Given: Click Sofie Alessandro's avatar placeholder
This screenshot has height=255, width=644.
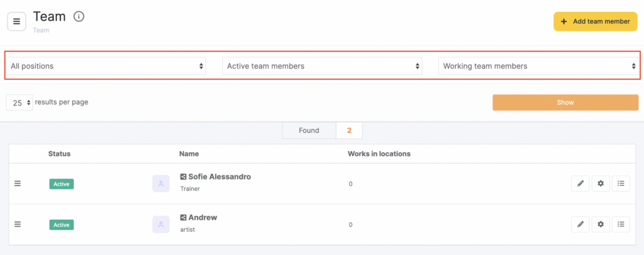Looking at the screenshot, I should point(161,183).
